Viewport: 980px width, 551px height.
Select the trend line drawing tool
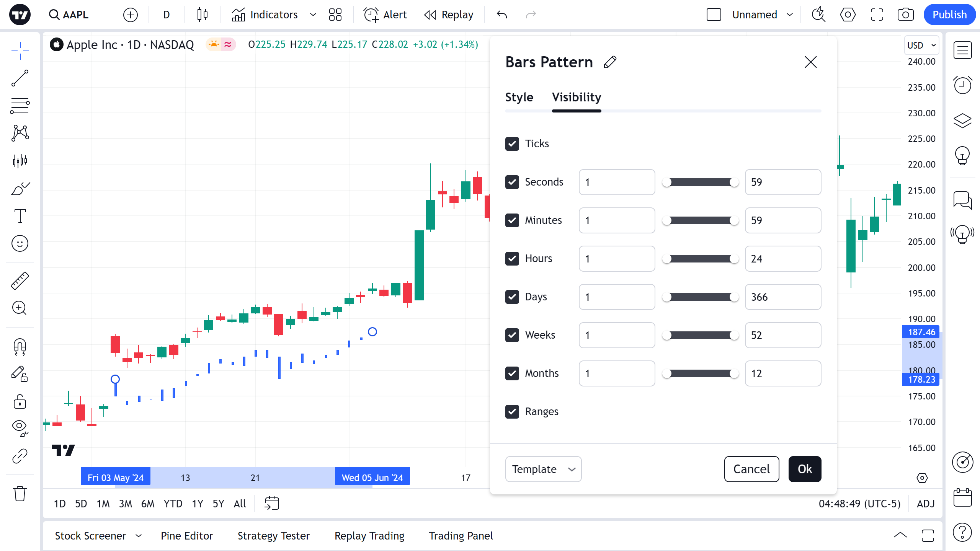pos(20,78)
